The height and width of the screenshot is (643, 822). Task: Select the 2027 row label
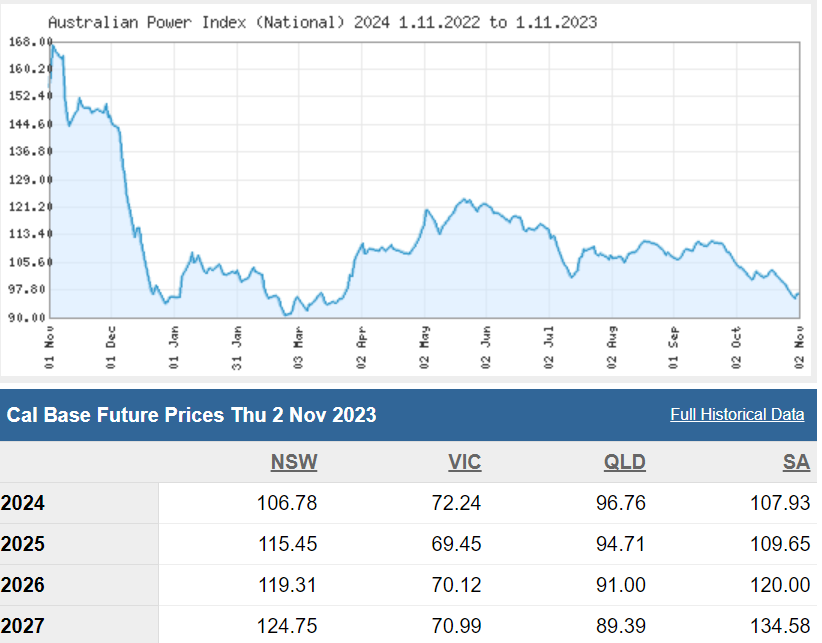(23, 626)
